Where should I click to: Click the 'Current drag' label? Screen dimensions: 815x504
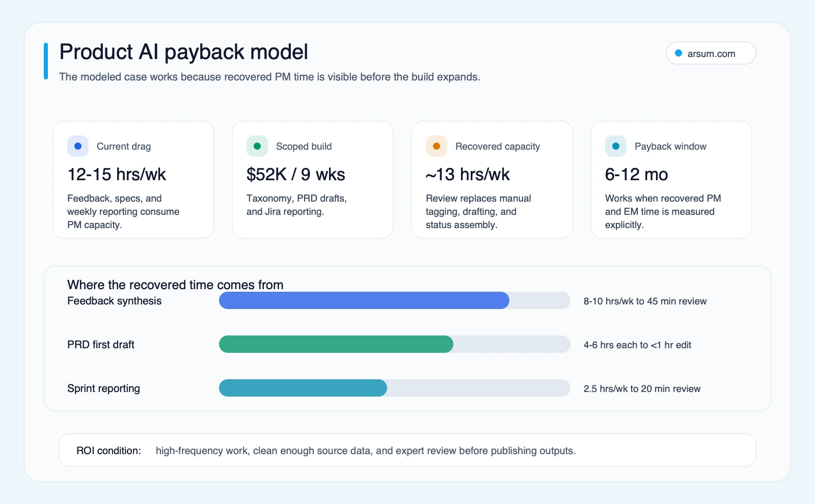tap(124, 147)
